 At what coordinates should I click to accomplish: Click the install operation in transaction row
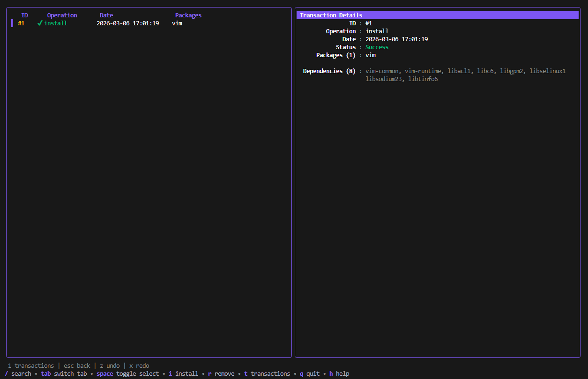coord(55,23)
